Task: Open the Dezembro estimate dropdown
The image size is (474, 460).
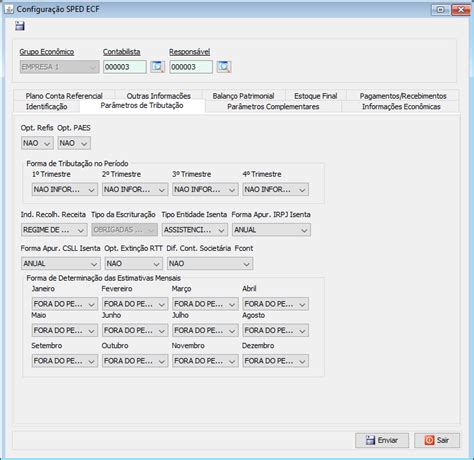Action: (x=276, y=361)
